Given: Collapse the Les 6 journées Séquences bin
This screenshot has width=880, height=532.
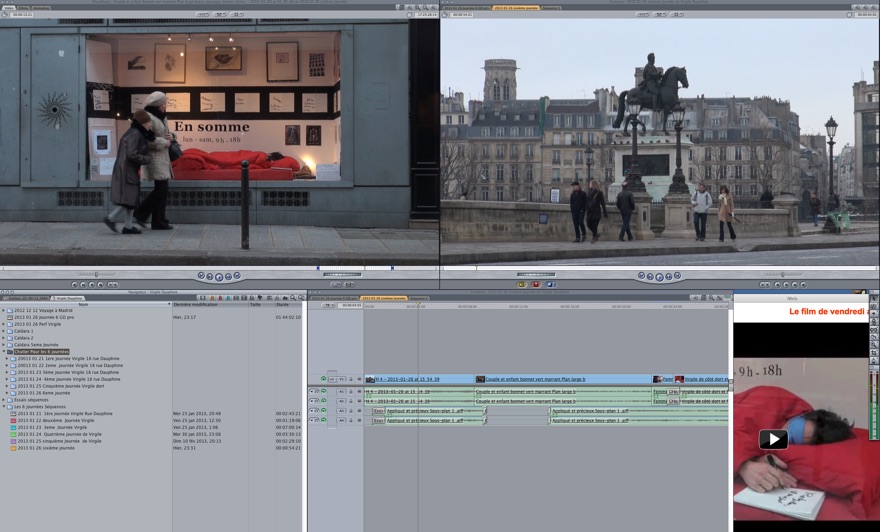Looking at the screenshot, I should (x=3, y=407).
